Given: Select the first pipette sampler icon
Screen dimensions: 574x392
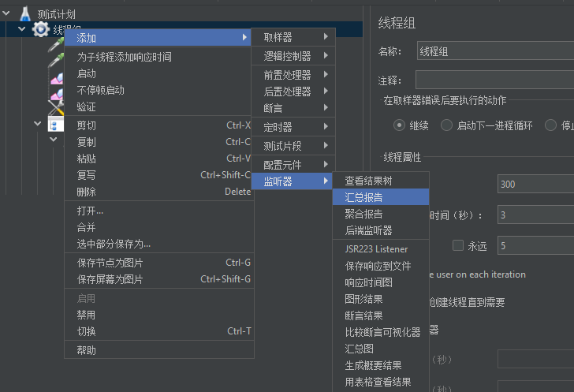Looking at the screenshot, I should point(56,44).
